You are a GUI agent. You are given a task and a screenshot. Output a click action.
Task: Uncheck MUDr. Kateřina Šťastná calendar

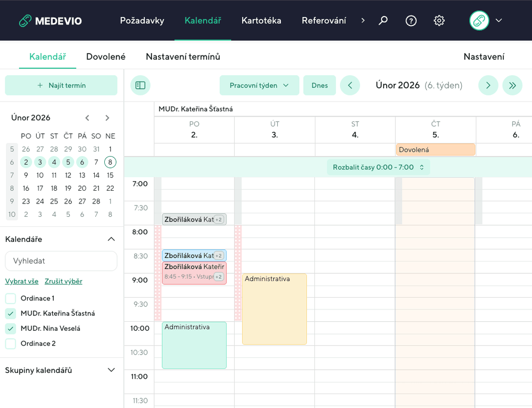point(11,314)
